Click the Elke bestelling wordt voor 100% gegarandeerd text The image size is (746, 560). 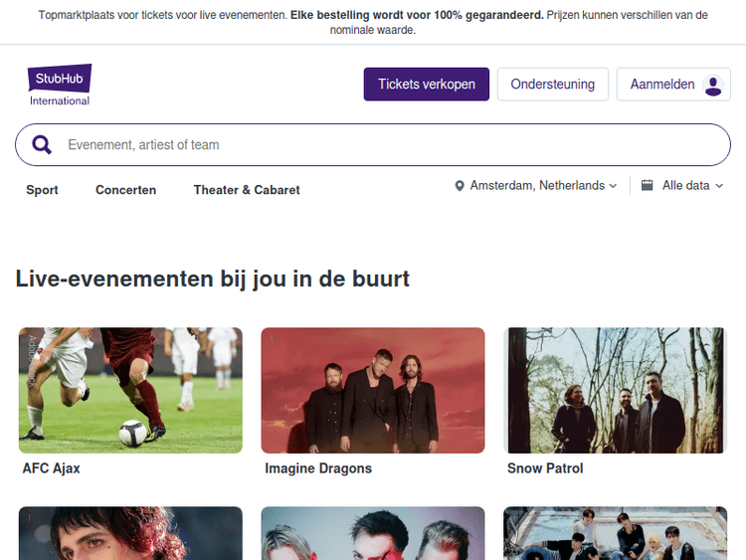point(417,15)
